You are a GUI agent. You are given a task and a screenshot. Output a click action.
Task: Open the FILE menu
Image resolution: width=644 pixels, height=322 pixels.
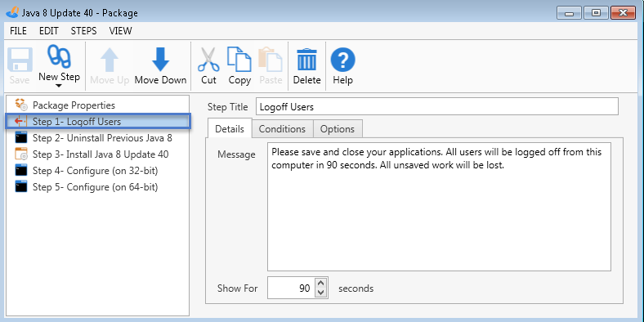pos(18,31)
